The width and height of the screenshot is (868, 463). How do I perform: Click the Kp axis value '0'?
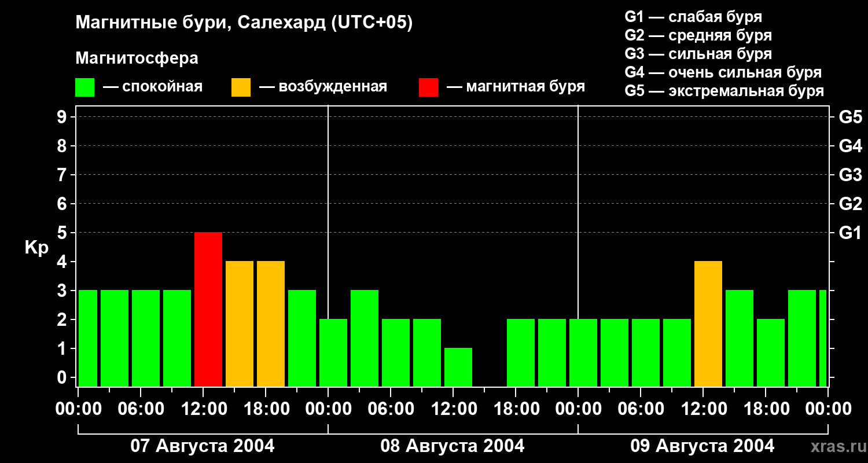(63, 377)
